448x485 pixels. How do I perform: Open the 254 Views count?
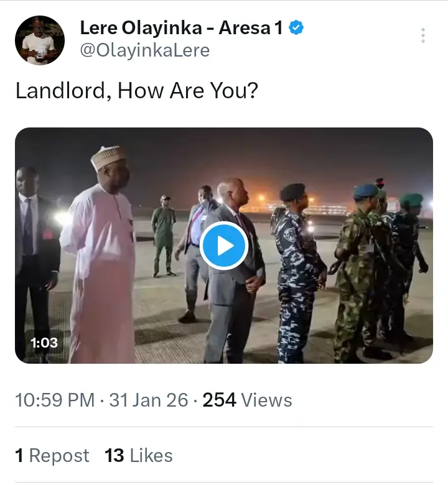247,400
